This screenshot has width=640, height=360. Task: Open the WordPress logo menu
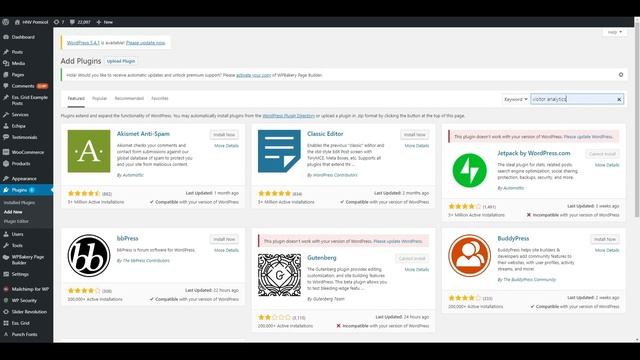tap(5, 22)
